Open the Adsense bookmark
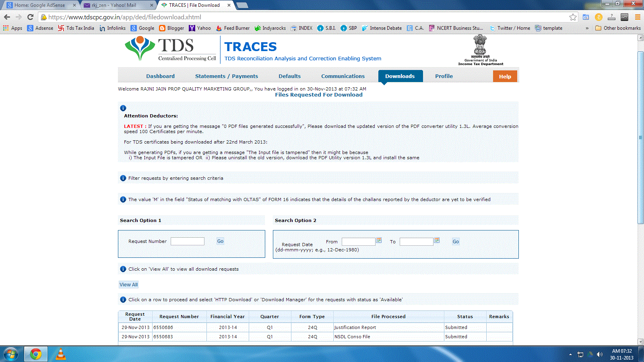This screenshot has width=644, height=362. pyautogui.click(x=40, y=28)
